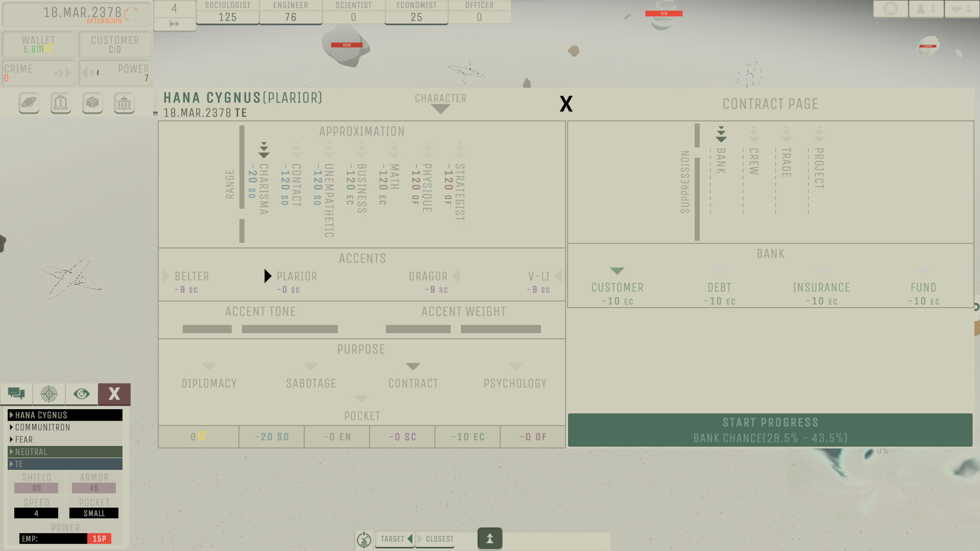This screenshot has height=551, width=980.
Task: Click the crosshair targeting icon
Action: pos(49,394)
